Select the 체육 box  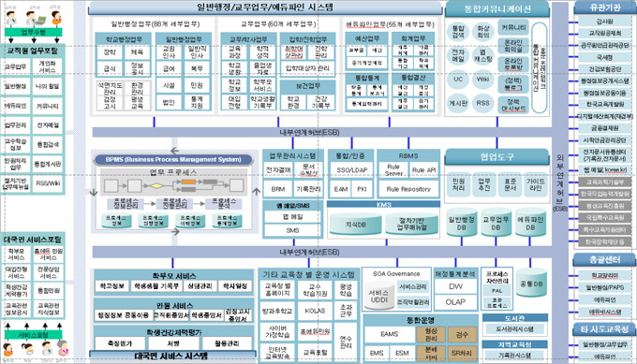(137, 52)
